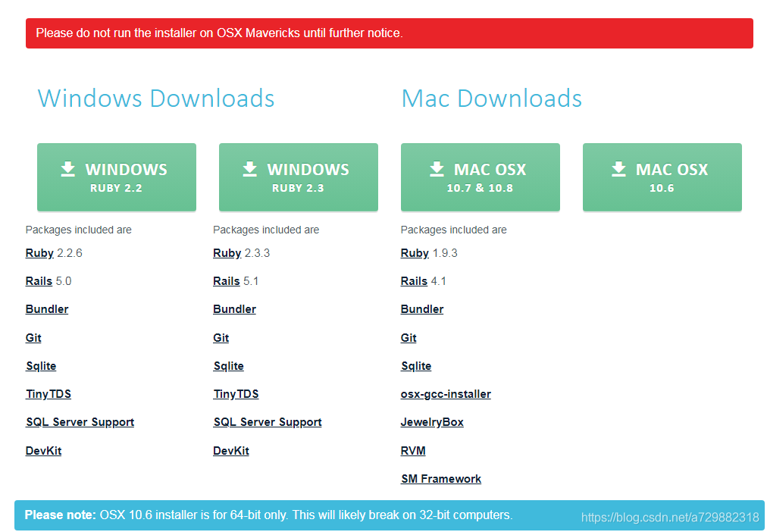This screenshot has height=532, width=767.
Task: Open the Ruby link next to 1.9.3
Action: (x=415, y=253)
